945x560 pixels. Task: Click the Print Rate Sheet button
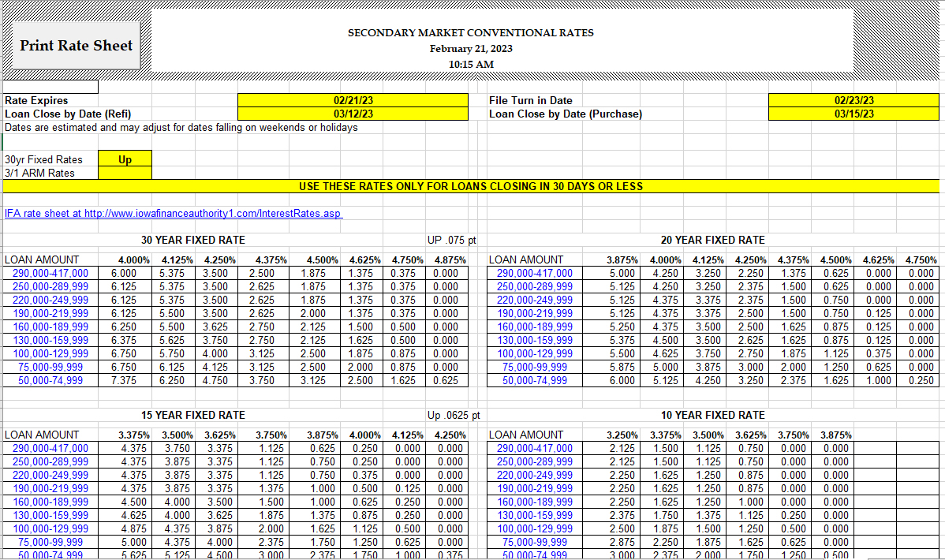(x=77, y=45)
